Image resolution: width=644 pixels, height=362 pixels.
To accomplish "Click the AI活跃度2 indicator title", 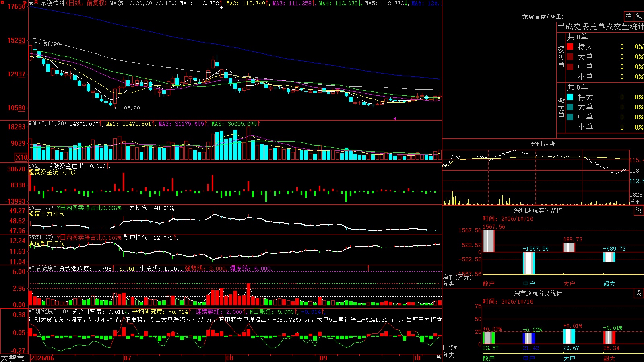I will 42,269.
